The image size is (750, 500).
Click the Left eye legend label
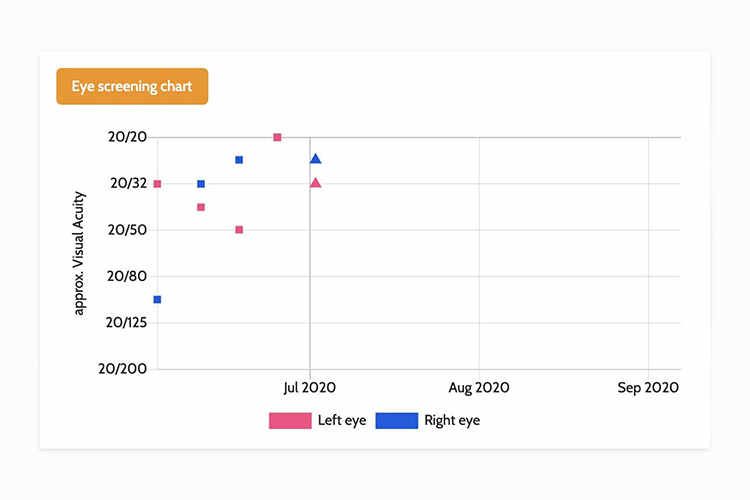point(341,421)
